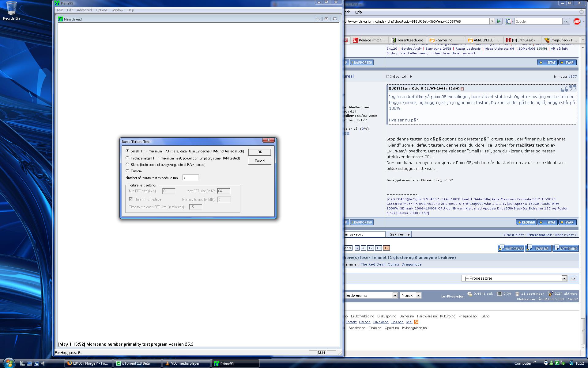Viewport: 588px width, 368px height.
Task: Click the Show desktop quick launch icon
Action: (x=29, y=363)
